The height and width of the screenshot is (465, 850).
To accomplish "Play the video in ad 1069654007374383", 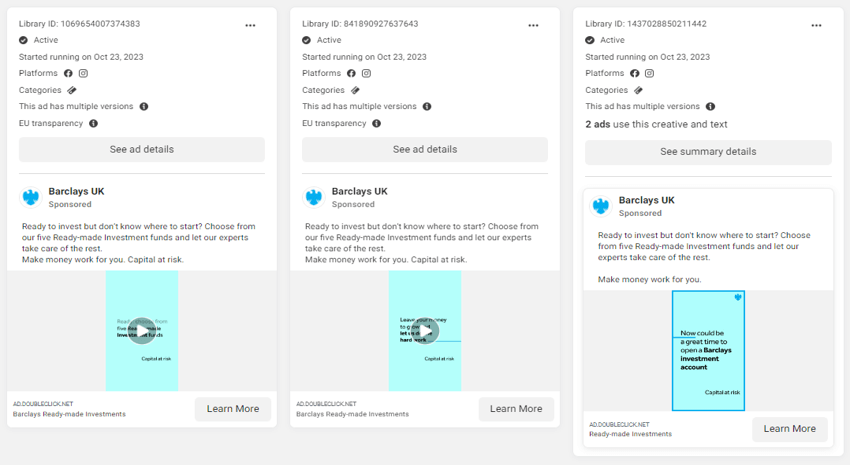I will (141, 331).
